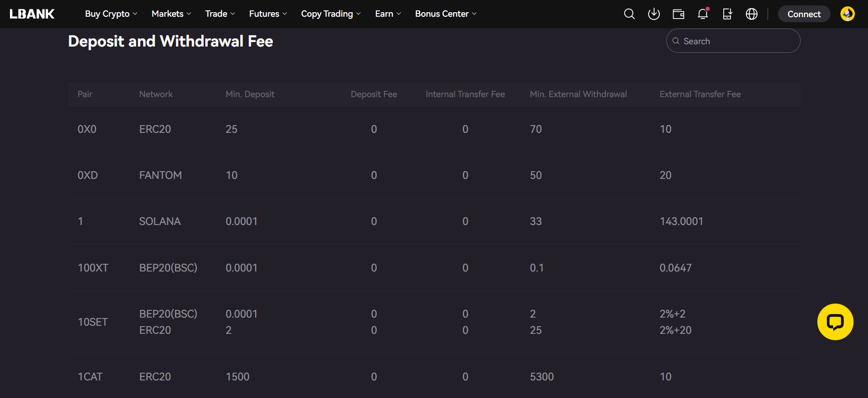The image size is (868, 398).
Task: Open the language globe icon
Action: click(752, 14)
